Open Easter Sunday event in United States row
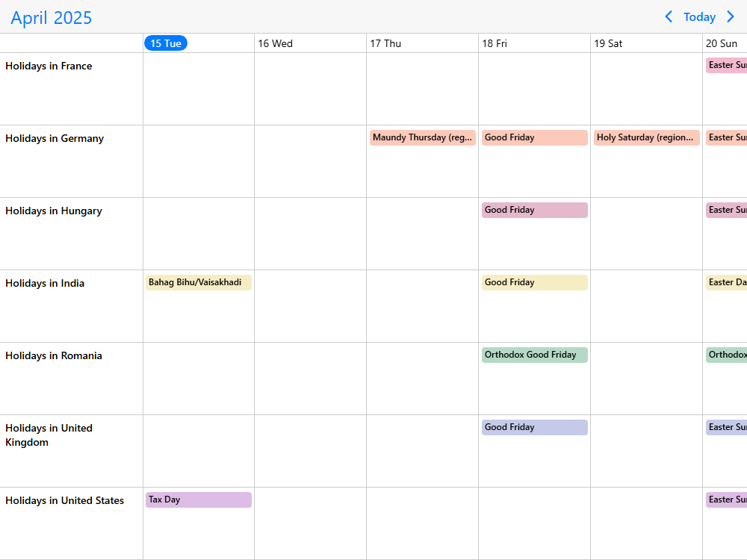 tap(726, 500)
